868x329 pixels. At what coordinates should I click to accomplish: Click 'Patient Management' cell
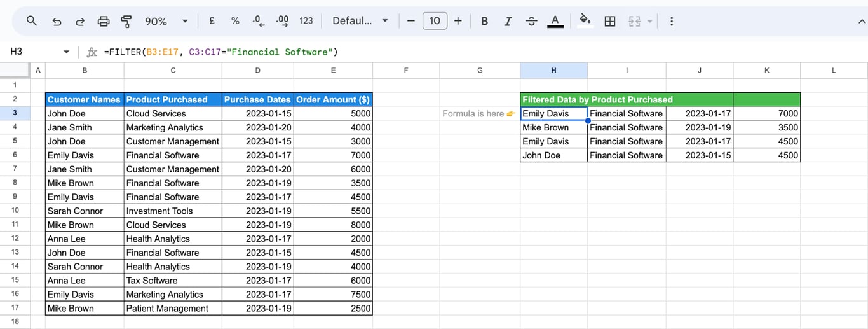(x=173, y=309)
